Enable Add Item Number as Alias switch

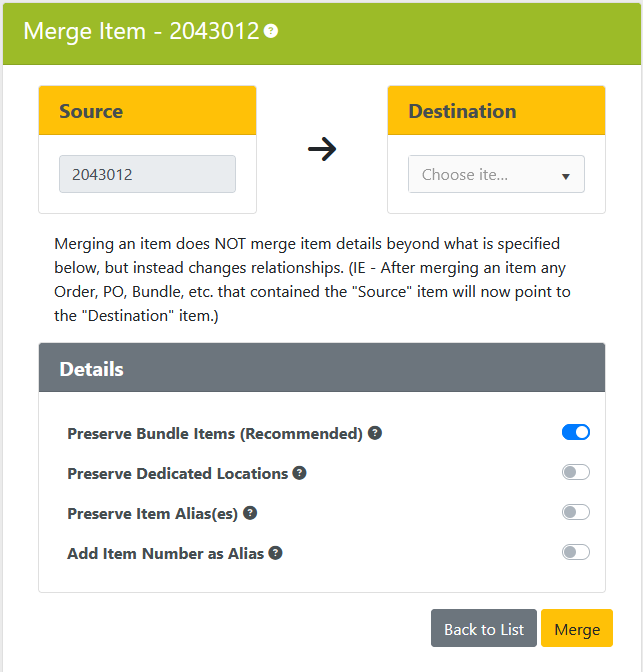pyautogui.click(x=576, y=552)
